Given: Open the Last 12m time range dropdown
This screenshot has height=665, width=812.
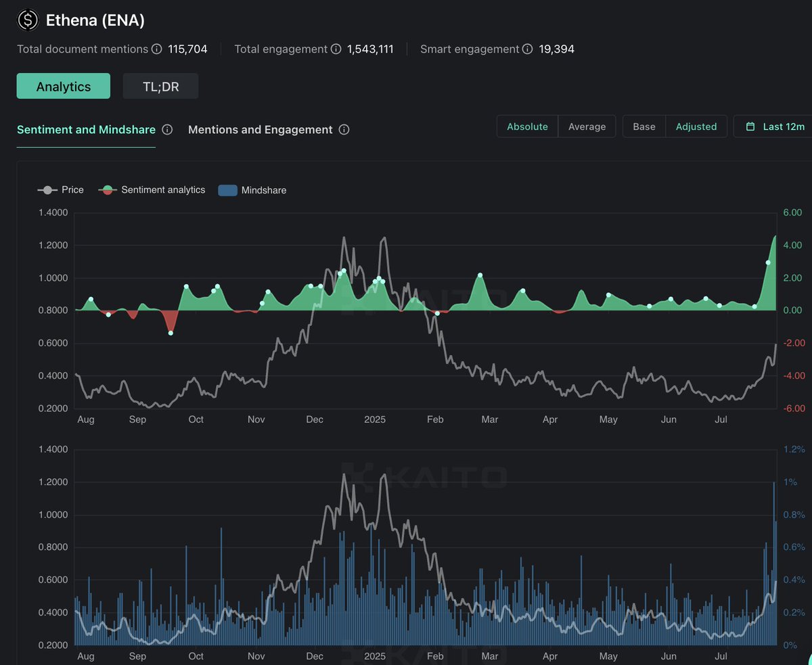Looking at the screenshot, I should pyautogui.click(x=778, y=127).
